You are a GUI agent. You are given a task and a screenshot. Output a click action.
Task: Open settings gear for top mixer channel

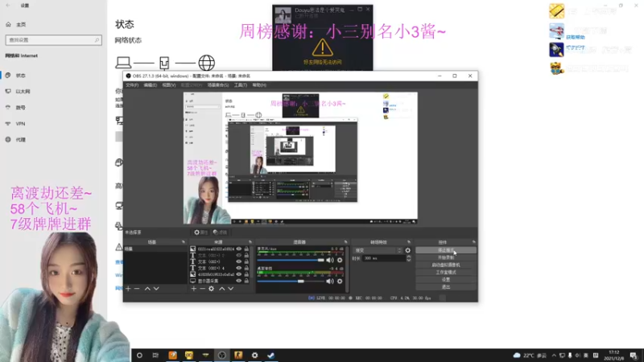click(x=340, y=260)
